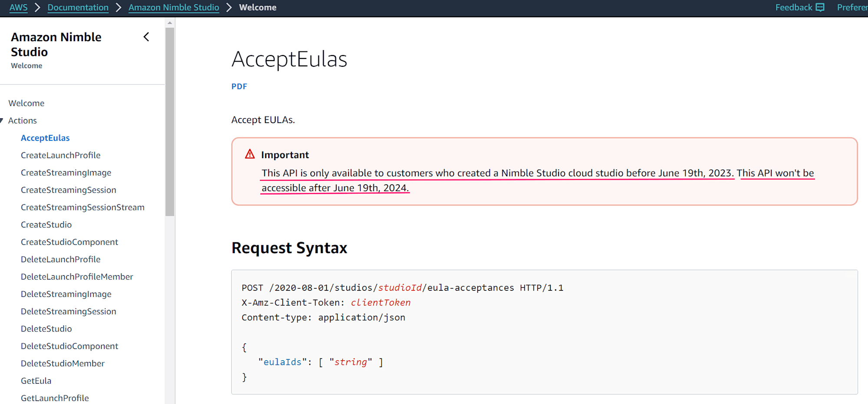Click the Welcome breadcrumb text in the header
868x404 pixels.
[258, 7]
